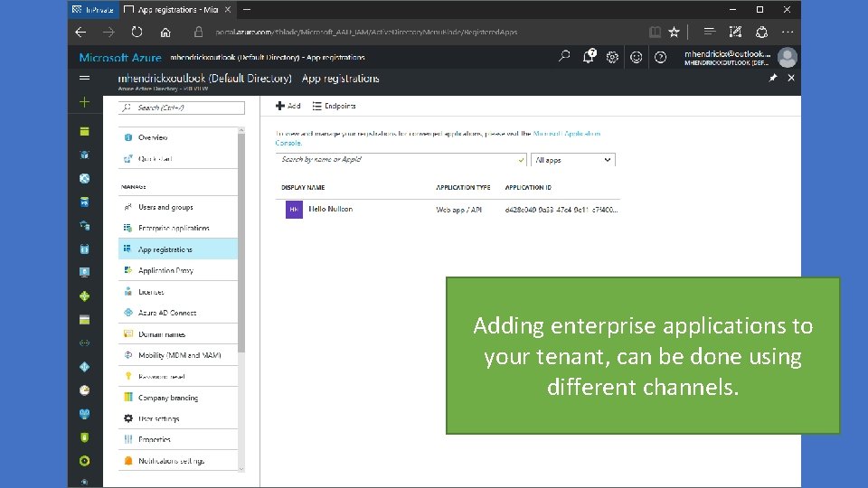
Task: Click the Endpoints toolbar button
Action: (334, 106)
